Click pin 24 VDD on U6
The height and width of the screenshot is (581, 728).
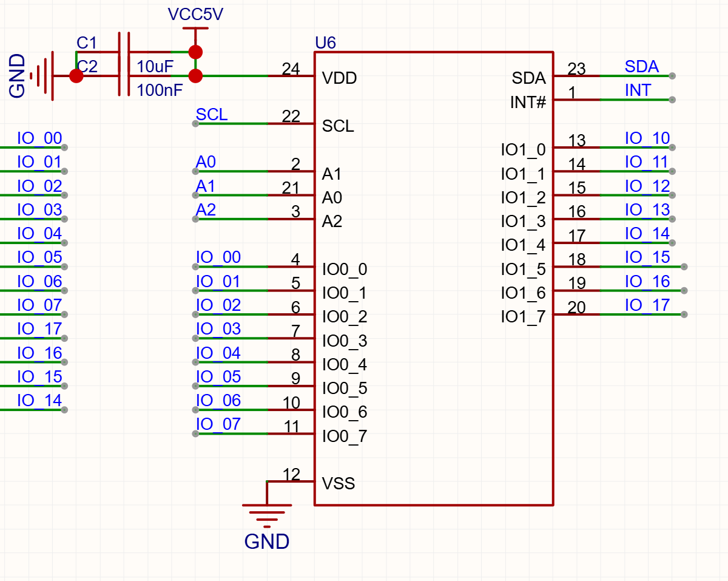click(291, 76)
